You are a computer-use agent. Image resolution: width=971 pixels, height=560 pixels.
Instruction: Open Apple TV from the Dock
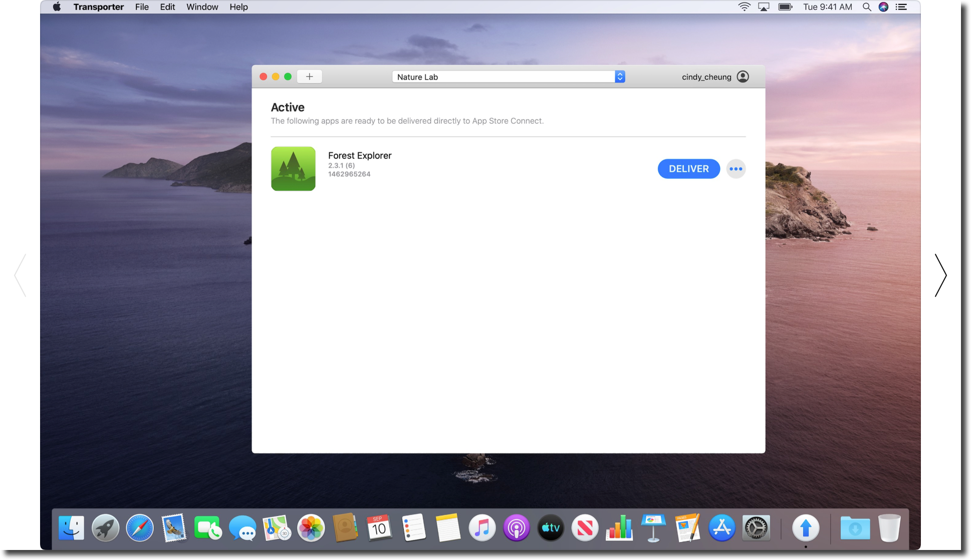point(551,528)
